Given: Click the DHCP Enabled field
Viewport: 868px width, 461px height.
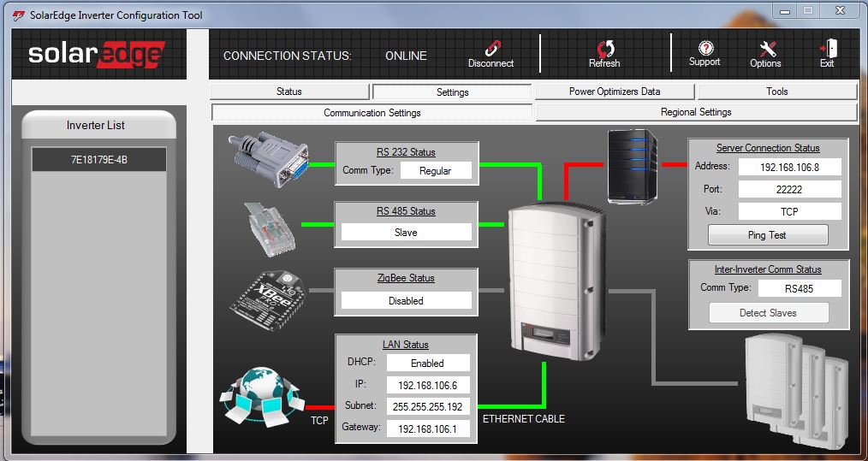Looking at the screenshot, I should 427,363.
